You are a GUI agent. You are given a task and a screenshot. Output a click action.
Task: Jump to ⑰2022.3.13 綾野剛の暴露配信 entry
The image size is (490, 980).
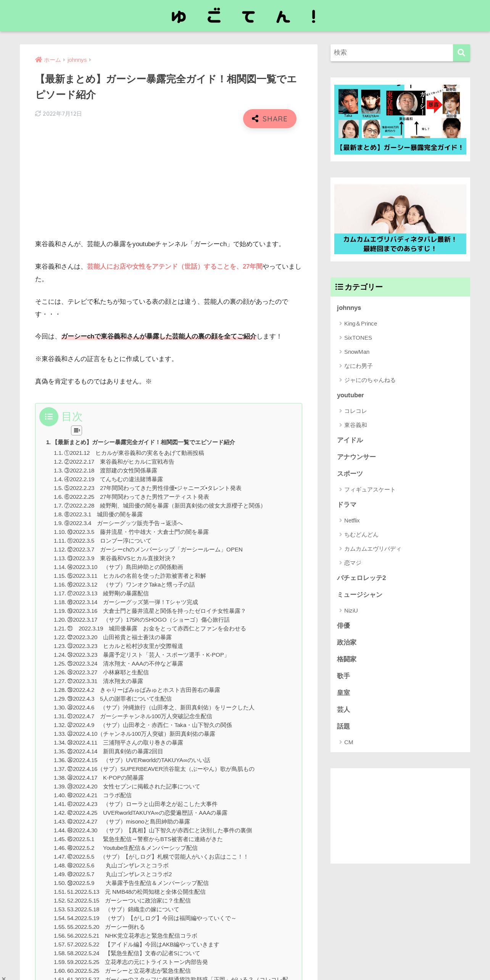click(101, 593)
